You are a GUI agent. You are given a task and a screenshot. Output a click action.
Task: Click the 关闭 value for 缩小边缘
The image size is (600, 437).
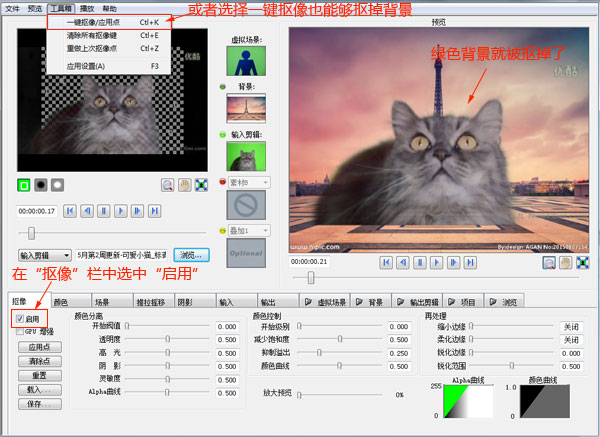click(x=571, y=327)
